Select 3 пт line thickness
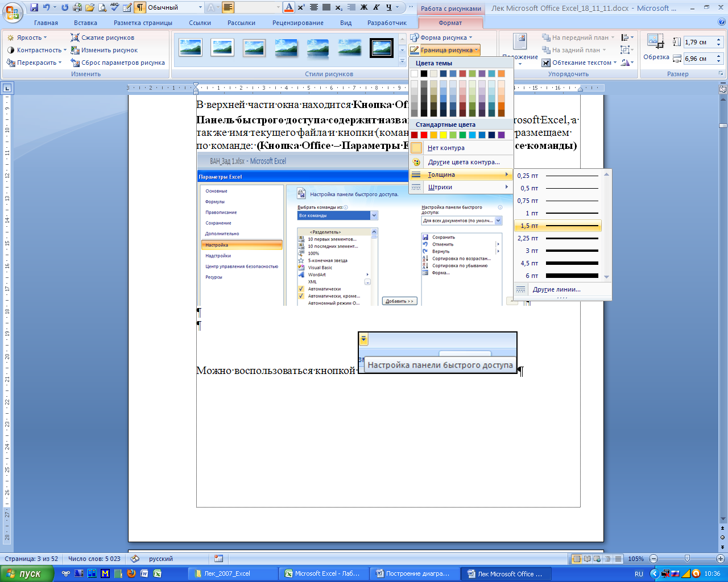The height and width of the screenshot is (582, 728). pos(557,251)
